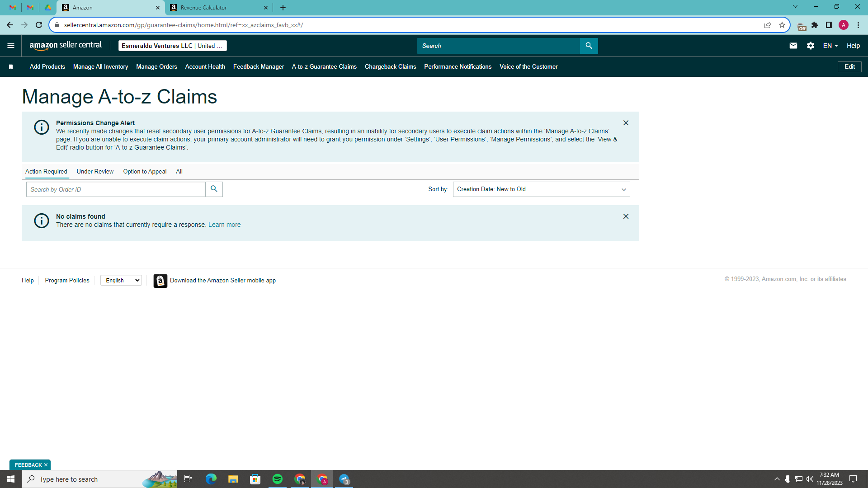Open the browser extensions puzzle icon
Viewport: 868px width, 488px height.
pos(815,25)
